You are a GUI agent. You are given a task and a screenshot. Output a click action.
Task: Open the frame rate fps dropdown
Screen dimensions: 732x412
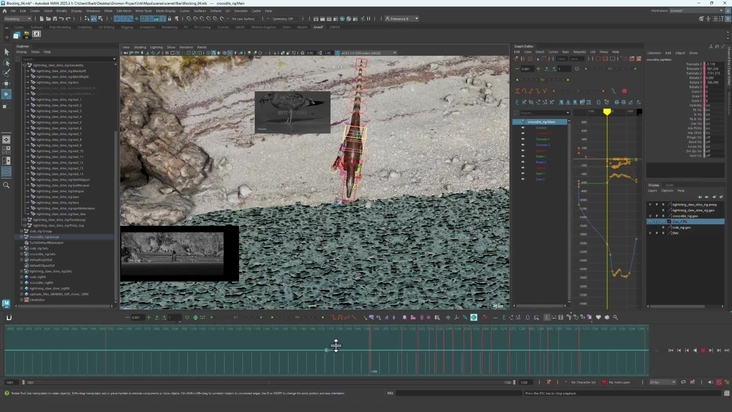(662, 382)
